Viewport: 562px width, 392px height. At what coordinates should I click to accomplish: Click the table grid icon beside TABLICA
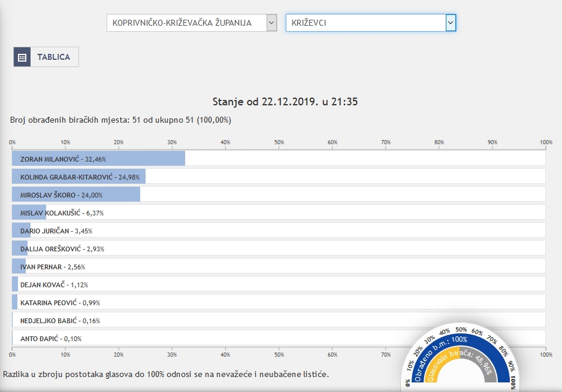click(22, 57)
